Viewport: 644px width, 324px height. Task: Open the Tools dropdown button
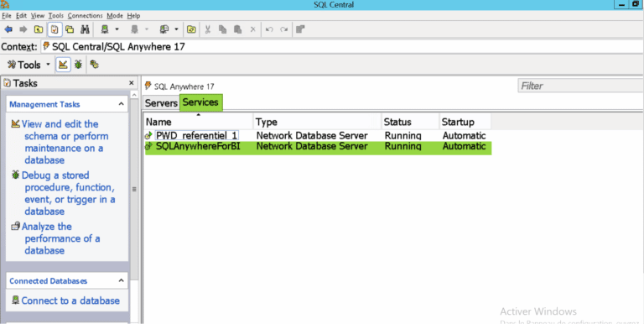click(29, 65)
